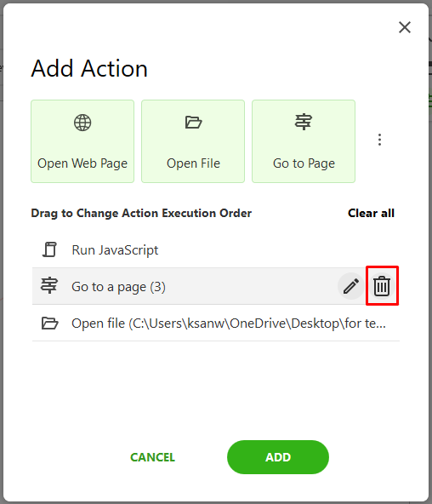Delete the Go to a page action
The image size is (432, 504).
pyautogui.click(x=382, y=286)
